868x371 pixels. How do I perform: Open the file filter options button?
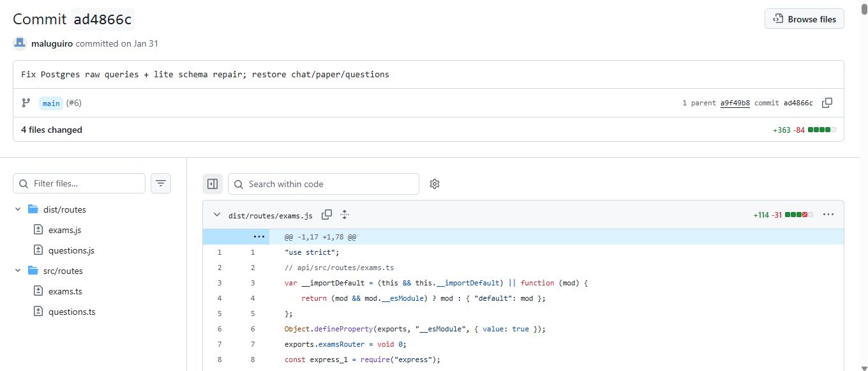pyautogui.click(x=161, y=183)
